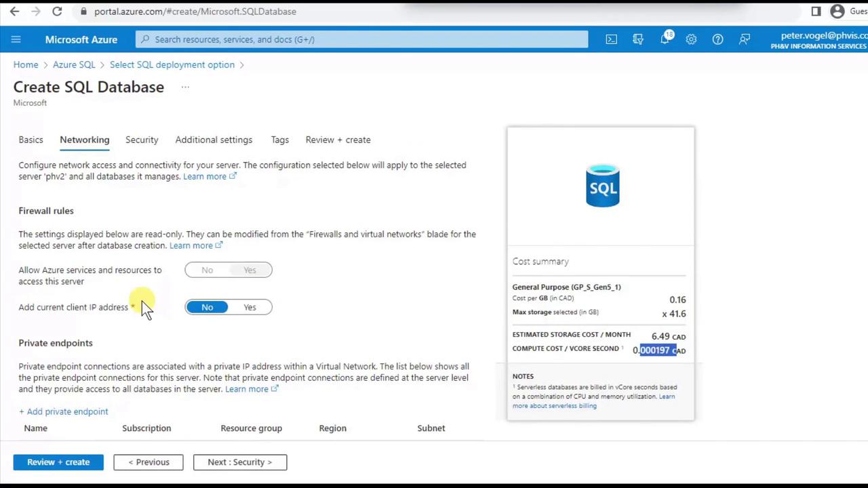
Task: Switch to the Basics tab
Action: click(31, 140)
